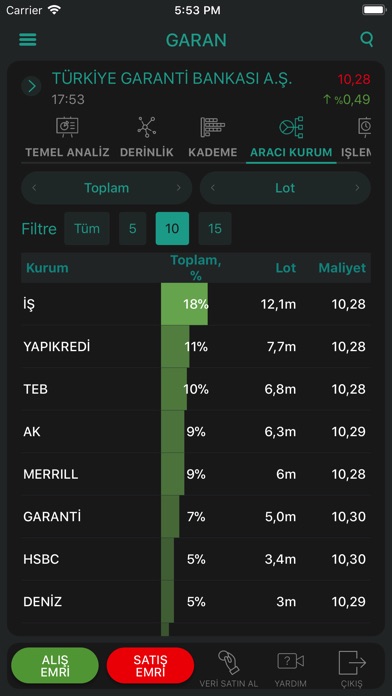Select the İŞ 18% bar row
The width and height of the screenshot is (392, 696).
(196, 304)
